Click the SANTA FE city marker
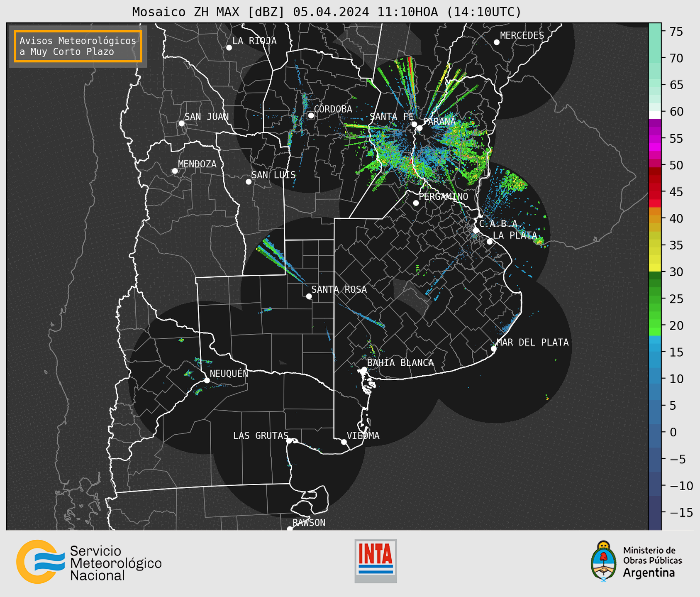Viewport: 700px width, 597px height. pyautogui.click(x=414, y=124)
